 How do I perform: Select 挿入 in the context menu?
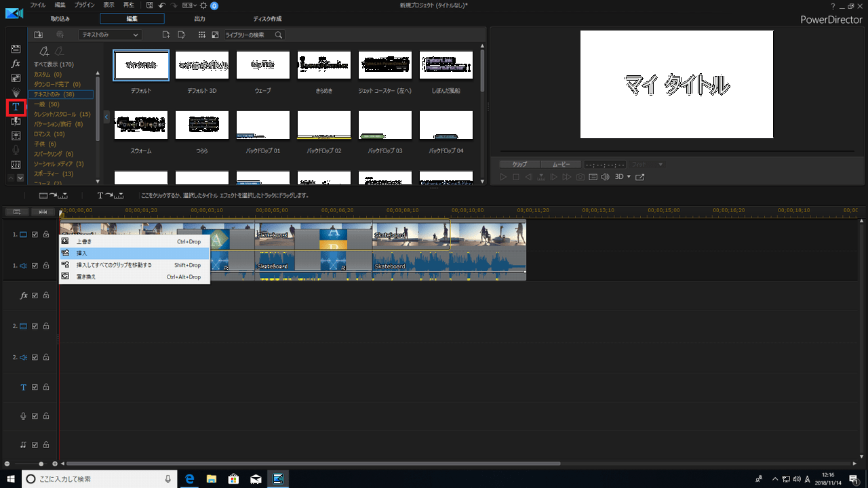[x=134, y=253]
